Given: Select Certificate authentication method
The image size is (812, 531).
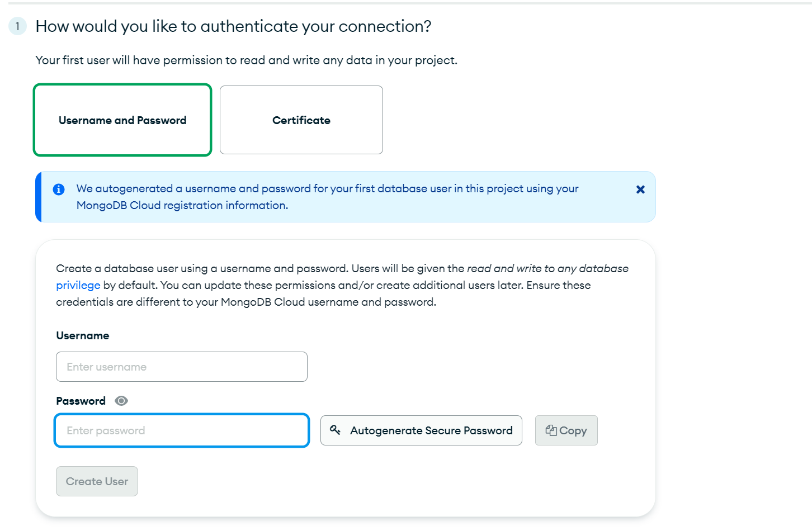Looking at the screenshot, I should [301, 120].
